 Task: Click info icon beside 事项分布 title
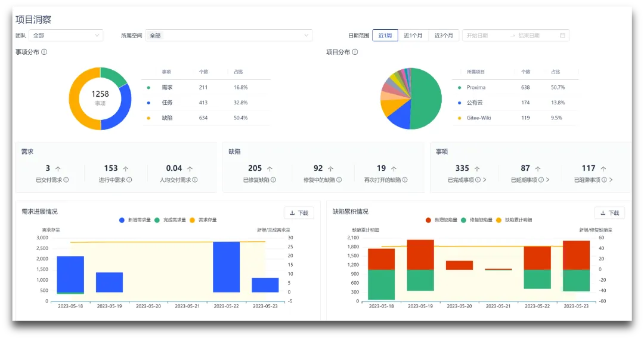pyautogui.click(x=44, y=52)
